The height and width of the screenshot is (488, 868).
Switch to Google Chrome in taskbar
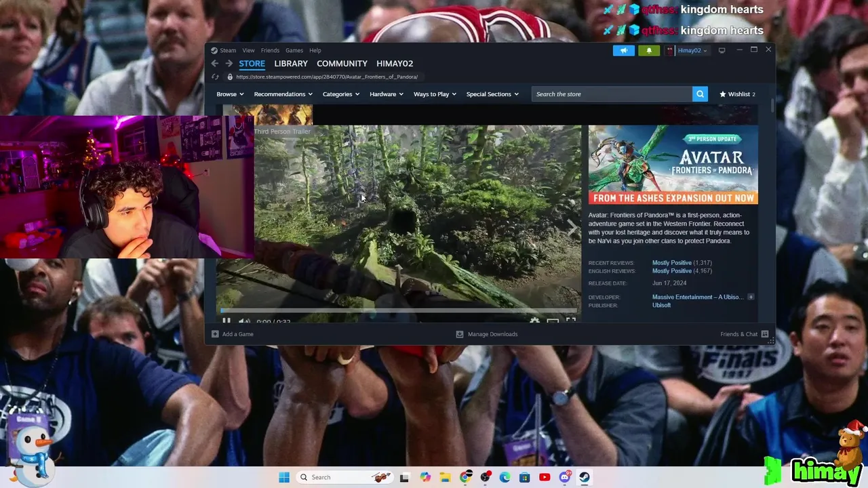pyautogui.click(x=465, y=477)
